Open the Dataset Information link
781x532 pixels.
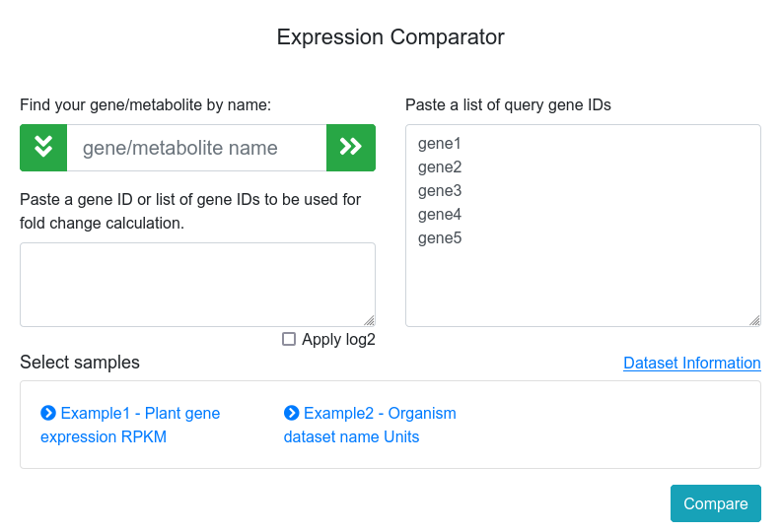691,363
